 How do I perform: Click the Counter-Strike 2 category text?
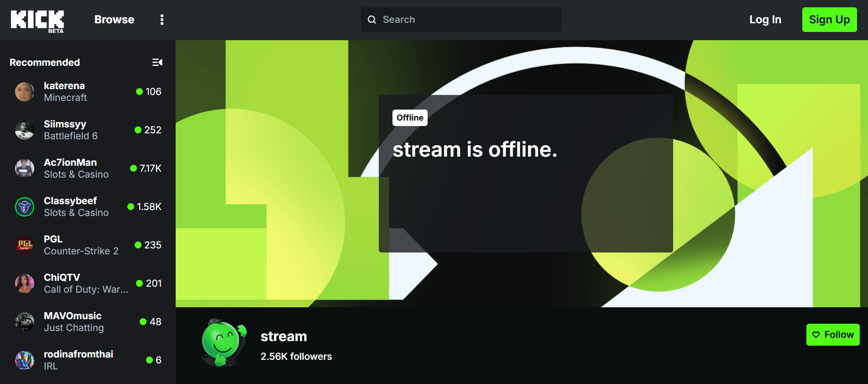point(81,251)
